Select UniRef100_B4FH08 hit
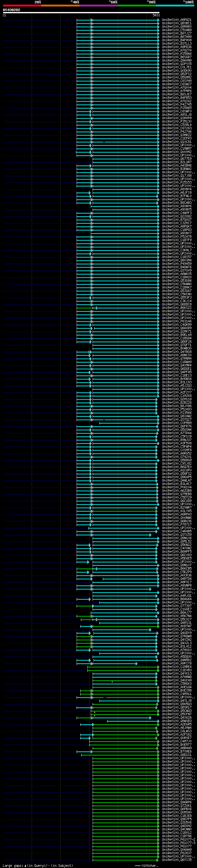 pos(177,40)
